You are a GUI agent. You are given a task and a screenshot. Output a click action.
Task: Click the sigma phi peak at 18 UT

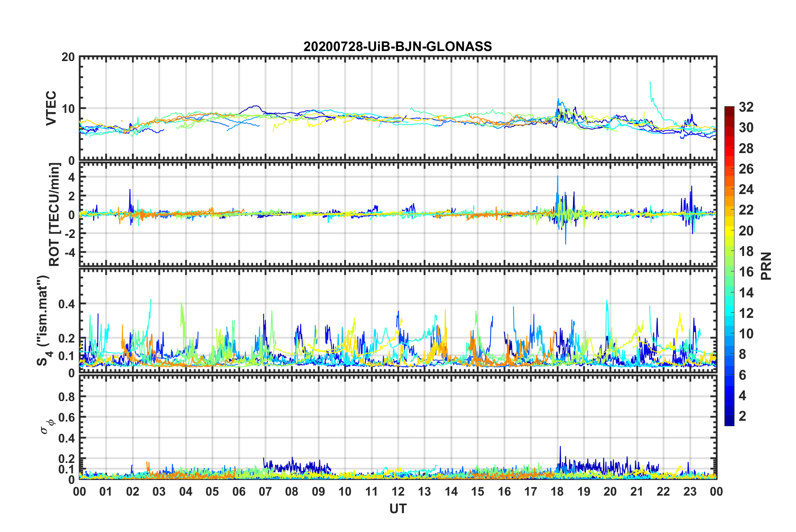pos(560,447)
